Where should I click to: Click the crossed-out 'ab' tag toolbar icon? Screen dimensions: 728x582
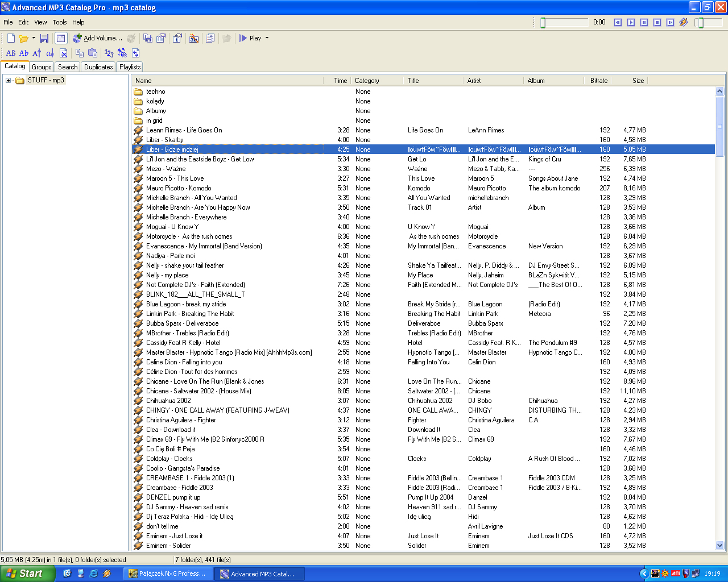[x=194, y=38]
